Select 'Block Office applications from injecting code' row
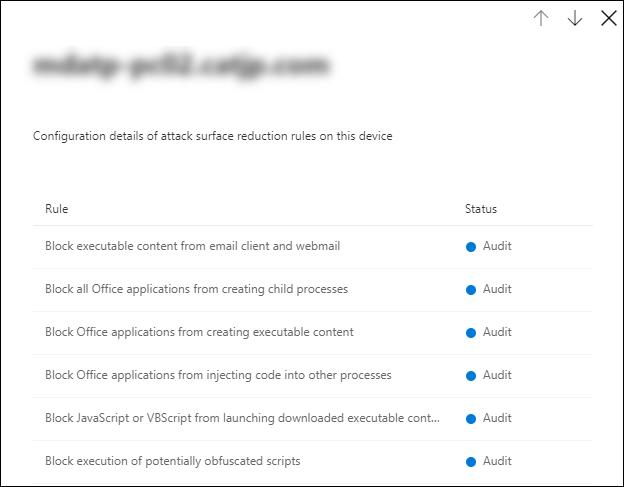The height and width of the screenshot is (487, 624). pos(218,375)
